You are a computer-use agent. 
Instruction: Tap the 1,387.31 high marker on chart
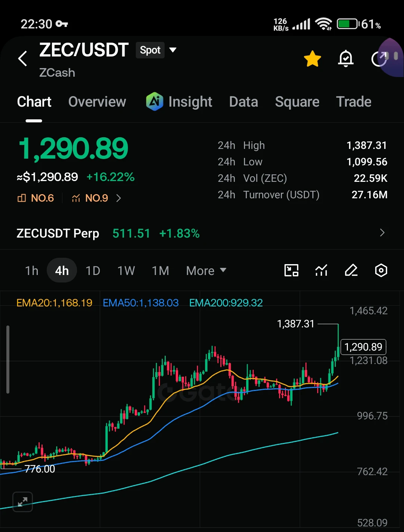tap(296, 324)
